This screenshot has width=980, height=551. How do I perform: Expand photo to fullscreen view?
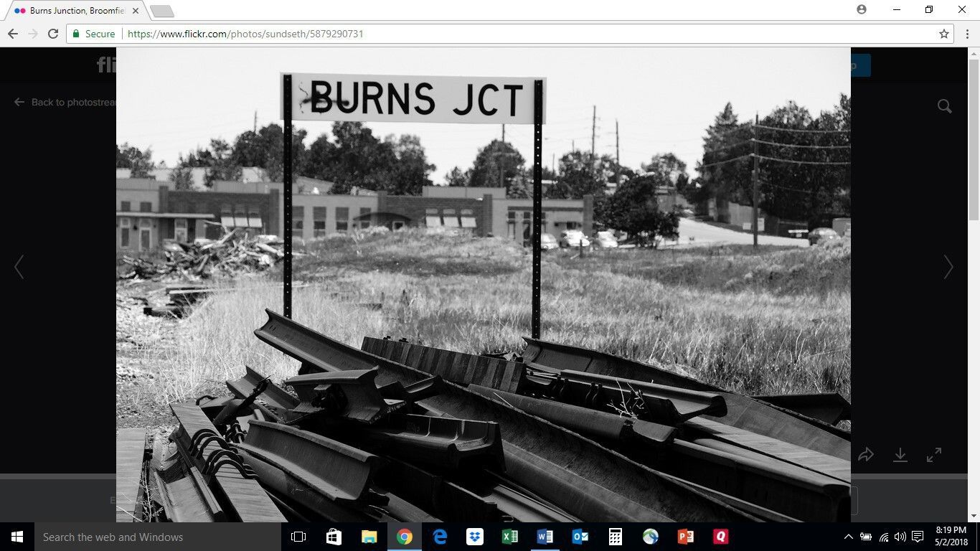(933, 455)
